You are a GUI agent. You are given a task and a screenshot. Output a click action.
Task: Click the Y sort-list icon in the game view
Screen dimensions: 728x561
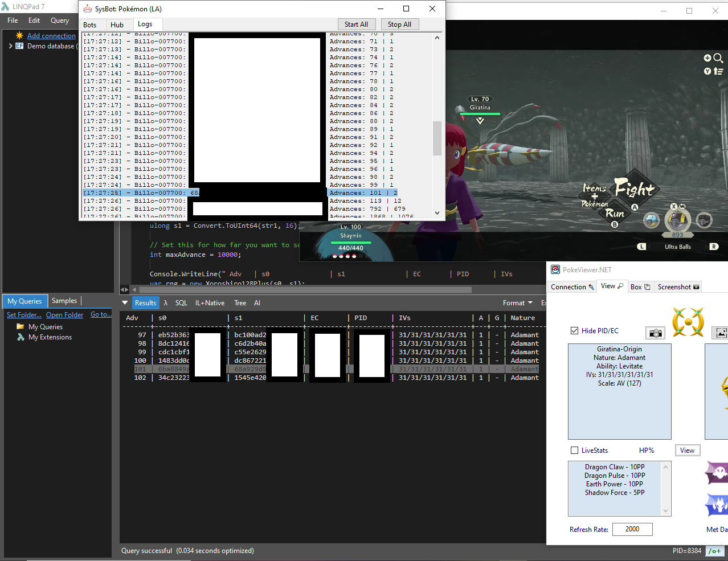(718, 71)
